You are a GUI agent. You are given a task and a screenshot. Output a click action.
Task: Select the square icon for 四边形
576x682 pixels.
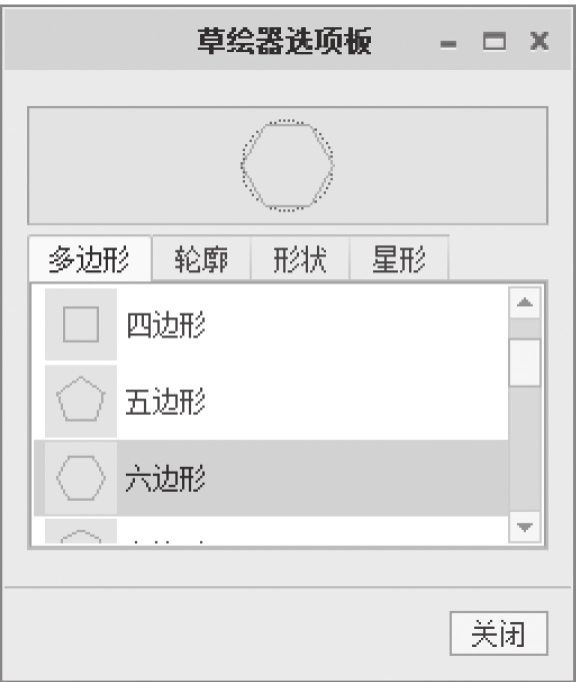(x=81, y=324)
